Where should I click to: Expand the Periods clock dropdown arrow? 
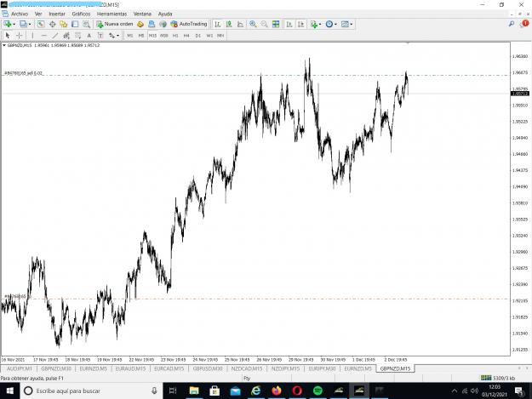(x=335, y=25)
